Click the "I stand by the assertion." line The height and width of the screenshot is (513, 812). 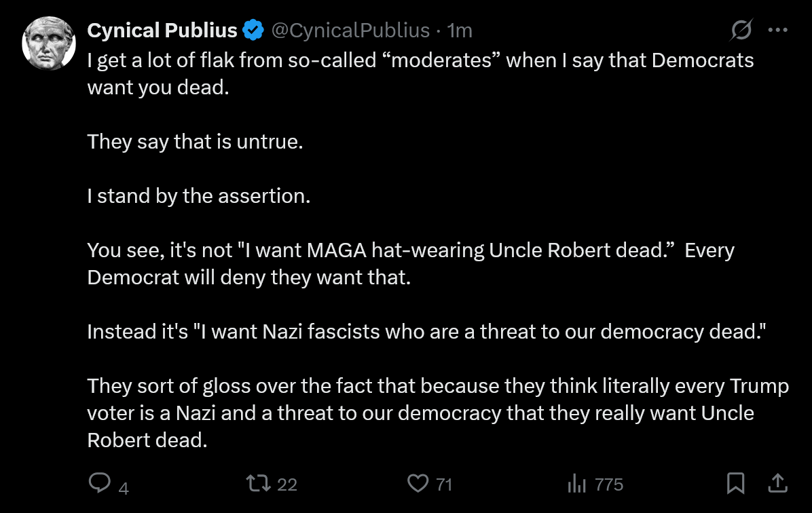click(199, 196)
